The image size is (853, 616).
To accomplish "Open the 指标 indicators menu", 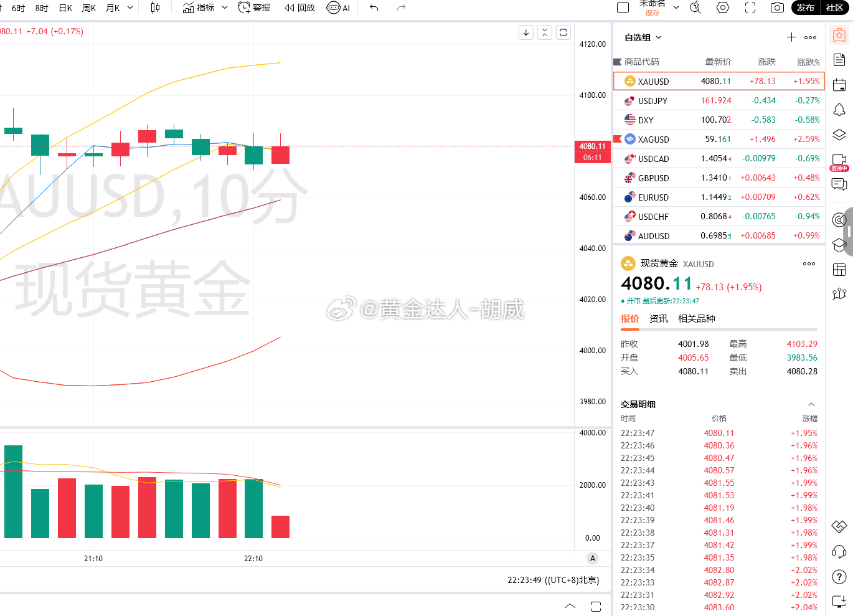I will pyautogui.click(x=199, y=7).
